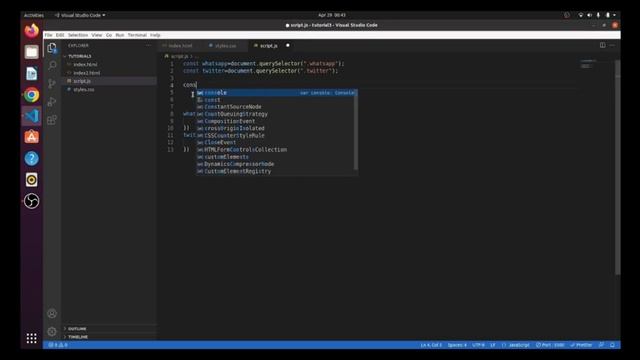Open script.js in the Explorer
The width and height of the screenshot is (640, 360).
[82, 81]
